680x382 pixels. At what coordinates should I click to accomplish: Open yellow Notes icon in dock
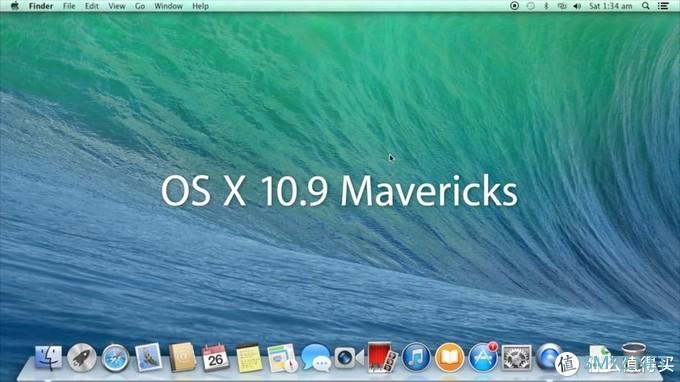tap(249, 358)
